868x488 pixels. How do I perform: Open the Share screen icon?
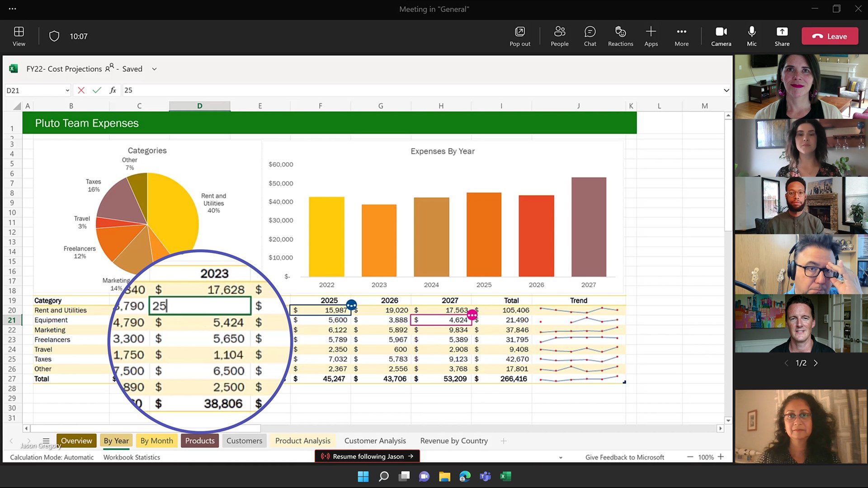(782, 36)
